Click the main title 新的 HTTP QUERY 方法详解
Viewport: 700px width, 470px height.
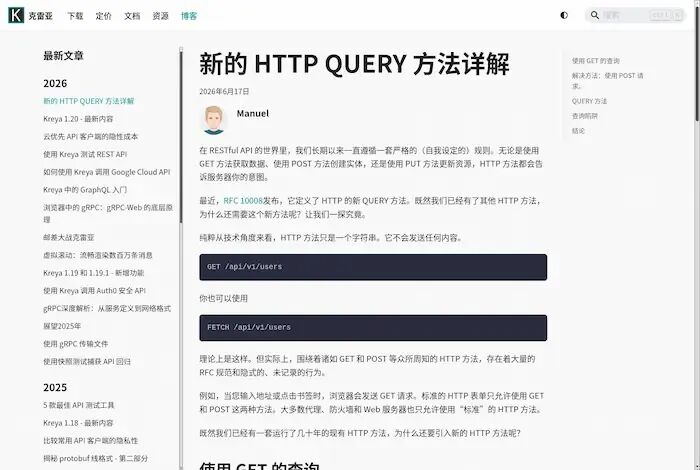354,64
